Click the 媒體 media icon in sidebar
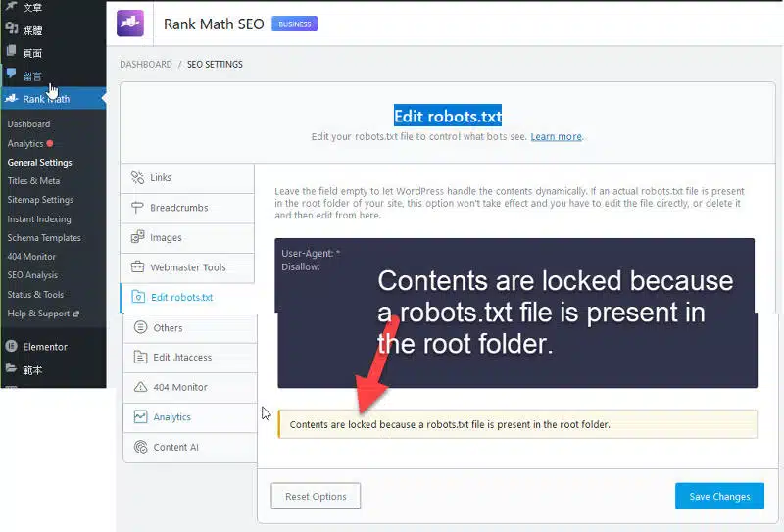The height and width of the screenshot is (532, 784). (11, 28)
